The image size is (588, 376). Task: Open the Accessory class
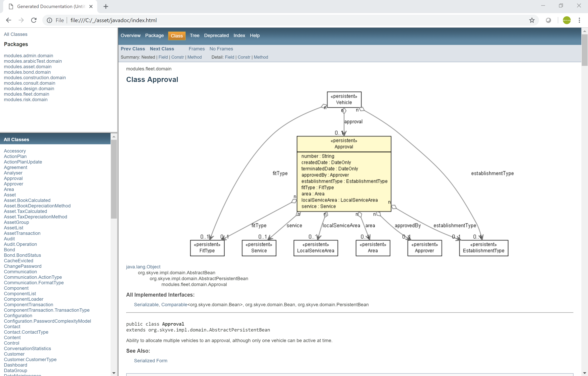click(x=15, y=151)
